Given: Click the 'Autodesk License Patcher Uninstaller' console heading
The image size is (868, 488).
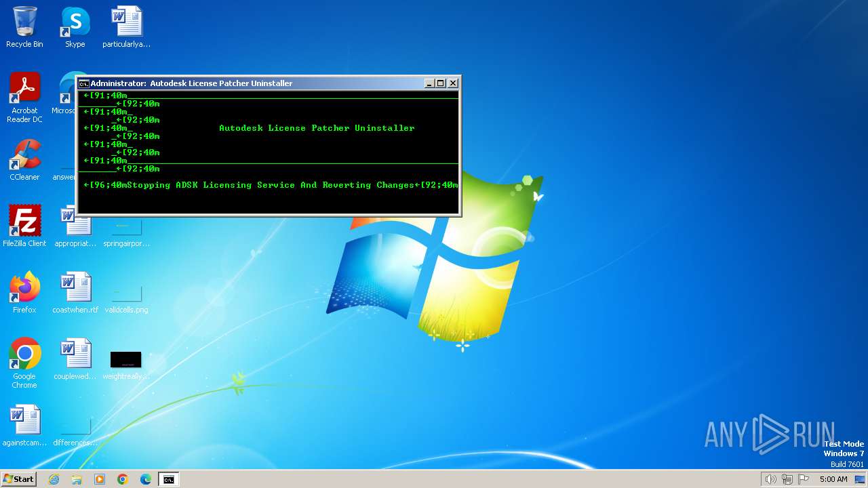Looking at the screenshot, I should coord(317,127).
